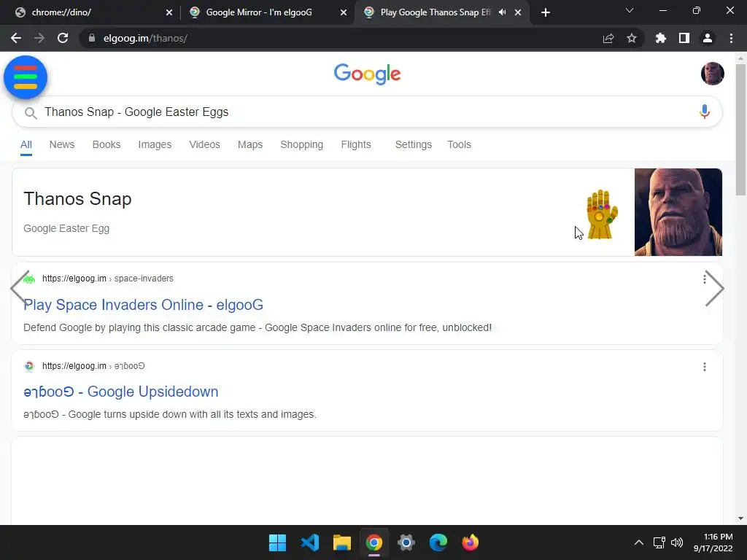Click the search magnifier icon
747x560 pixels.
pos(31,113)
